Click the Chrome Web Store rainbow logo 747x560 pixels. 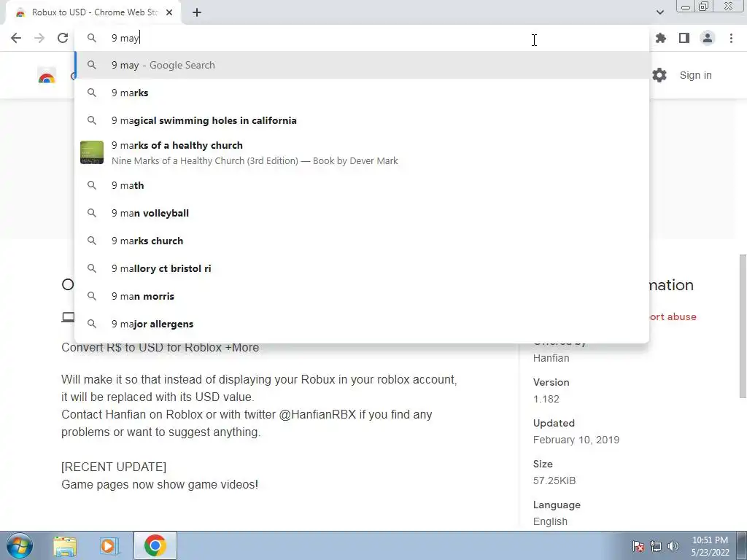pyautogui.click(x=47, y=76)
